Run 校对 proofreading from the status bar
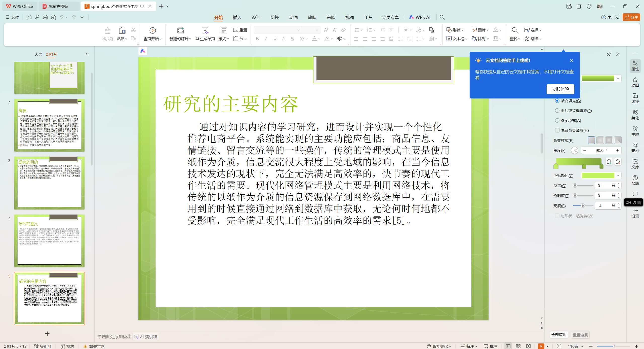This screenshot has height=349, width=644. pos(67,346)
